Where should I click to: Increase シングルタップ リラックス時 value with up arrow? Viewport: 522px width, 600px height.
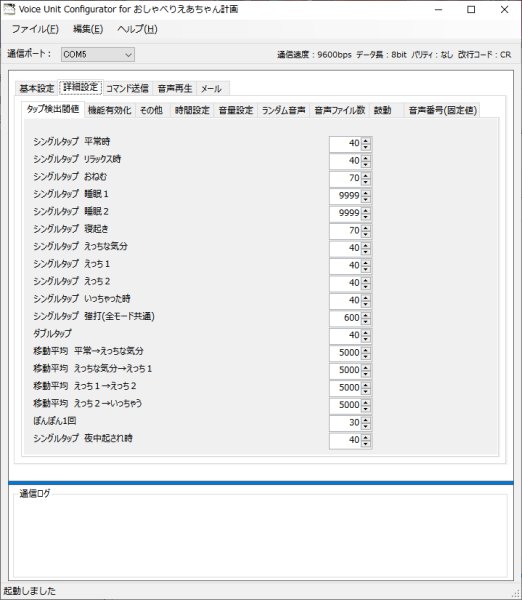pos(366,158)
